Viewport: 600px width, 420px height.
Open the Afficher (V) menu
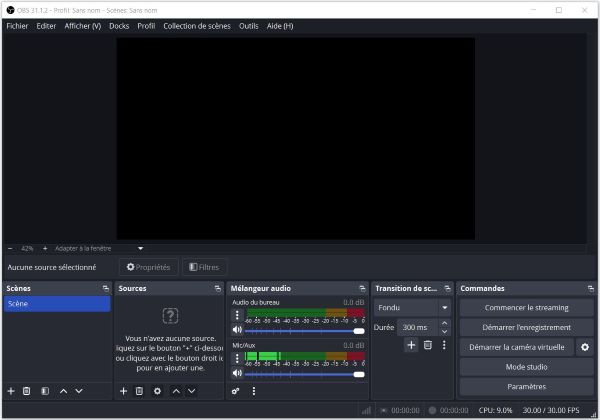(83, 26)
